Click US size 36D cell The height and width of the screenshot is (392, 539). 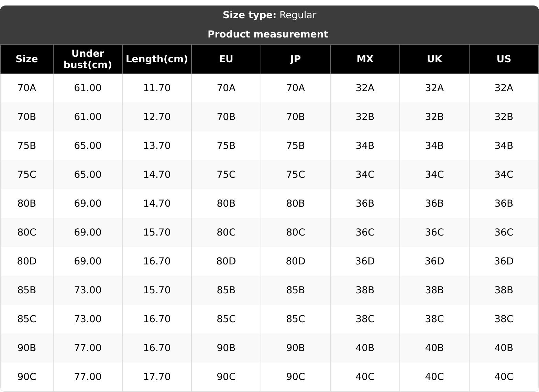[504, 261]
